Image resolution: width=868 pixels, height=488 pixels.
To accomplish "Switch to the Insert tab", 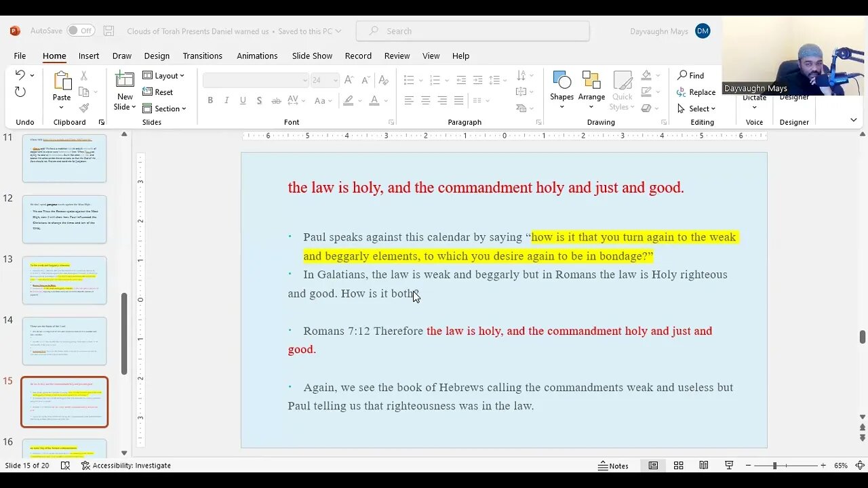I will (89, 56).
